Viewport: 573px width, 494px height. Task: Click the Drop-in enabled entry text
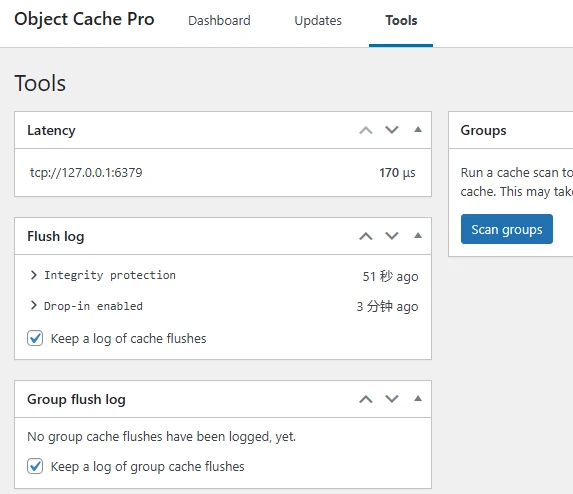click(93, 306)
